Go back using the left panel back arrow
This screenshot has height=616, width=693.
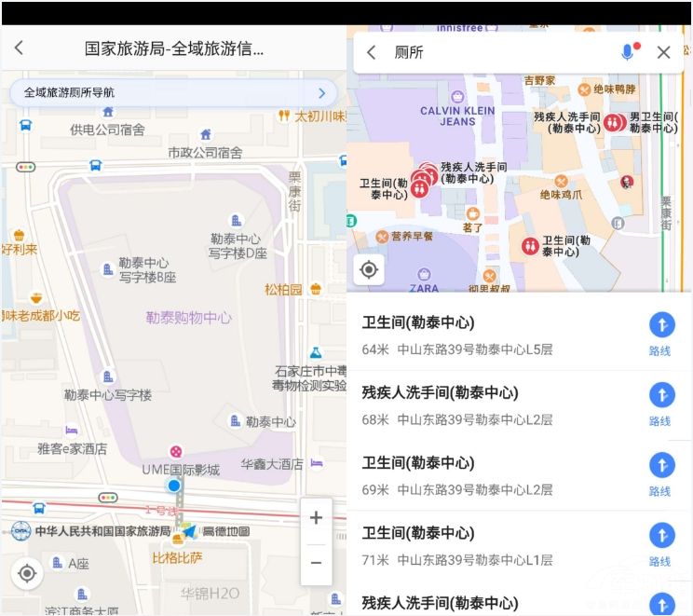tap(20, 48)
